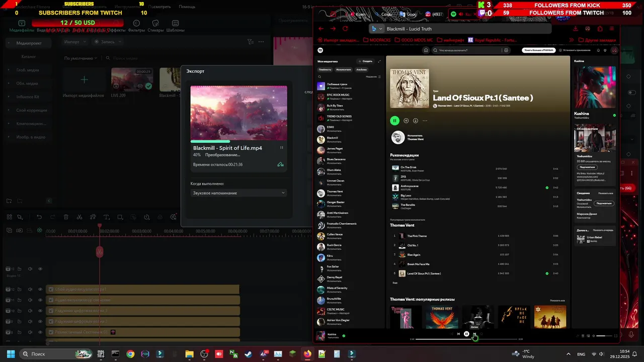Mute Spotify with the speaker icon

(592, 336)
